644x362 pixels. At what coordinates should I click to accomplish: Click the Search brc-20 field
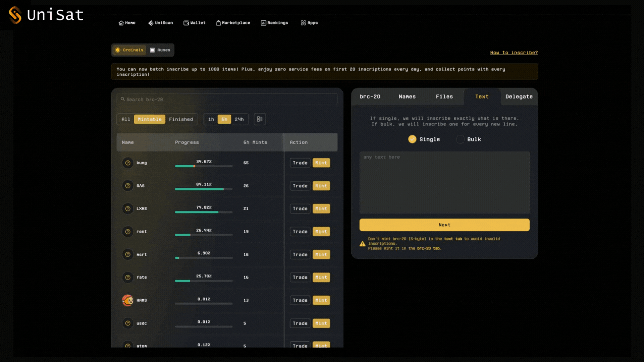227,100
